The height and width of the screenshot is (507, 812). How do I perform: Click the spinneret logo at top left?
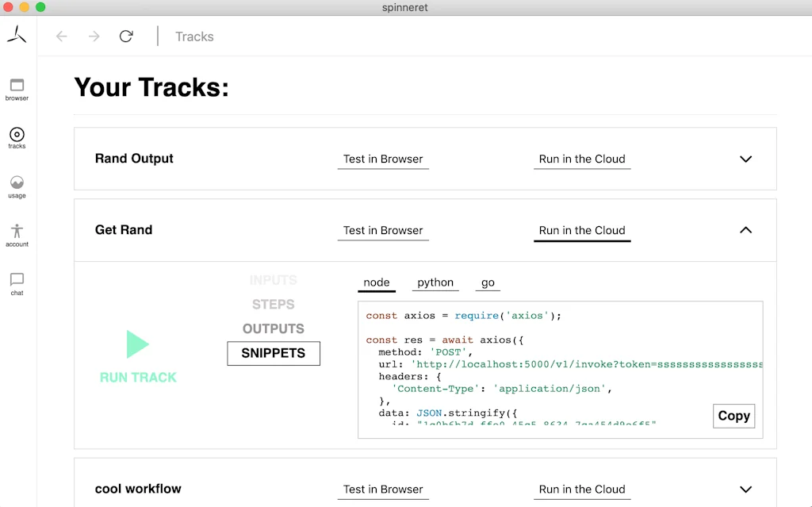(17, 34)
